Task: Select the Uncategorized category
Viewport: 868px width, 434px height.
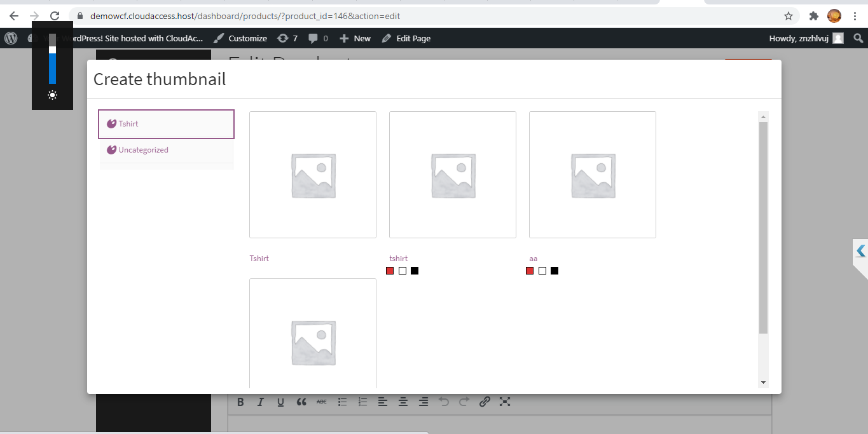Action: click(x=166, y=150)
